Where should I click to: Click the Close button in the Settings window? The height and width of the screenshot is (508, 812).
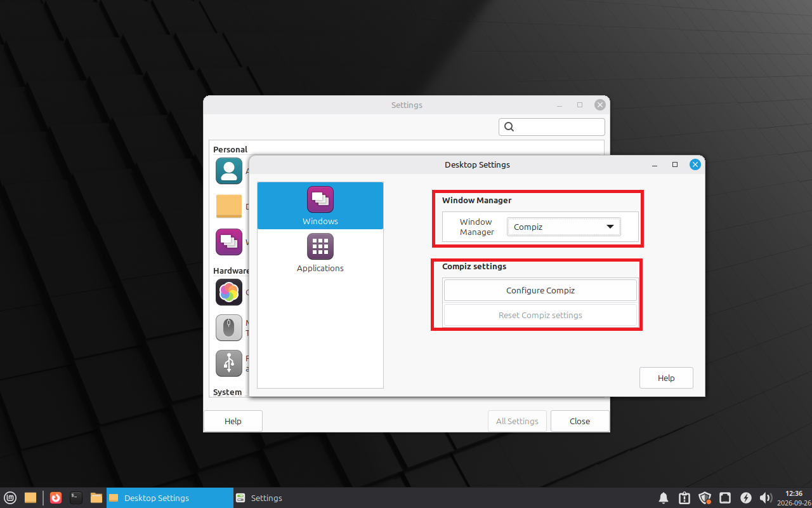[580, 421]
